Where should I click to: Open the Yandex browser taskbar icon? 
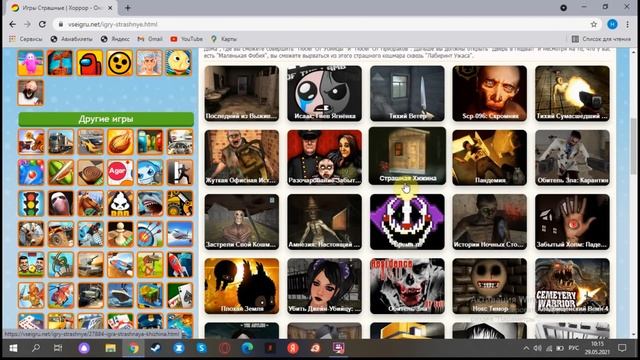click(x=293, y=348)
